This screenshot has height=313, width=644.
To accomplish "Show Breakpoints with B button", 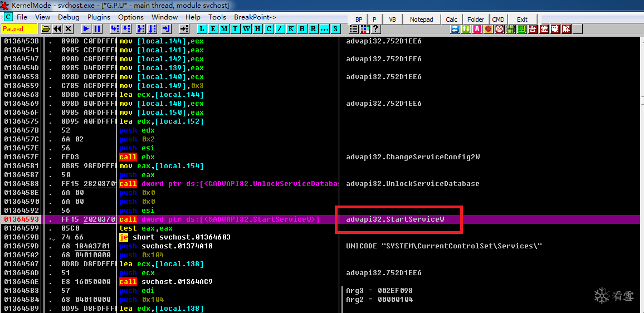I will 302,29.
